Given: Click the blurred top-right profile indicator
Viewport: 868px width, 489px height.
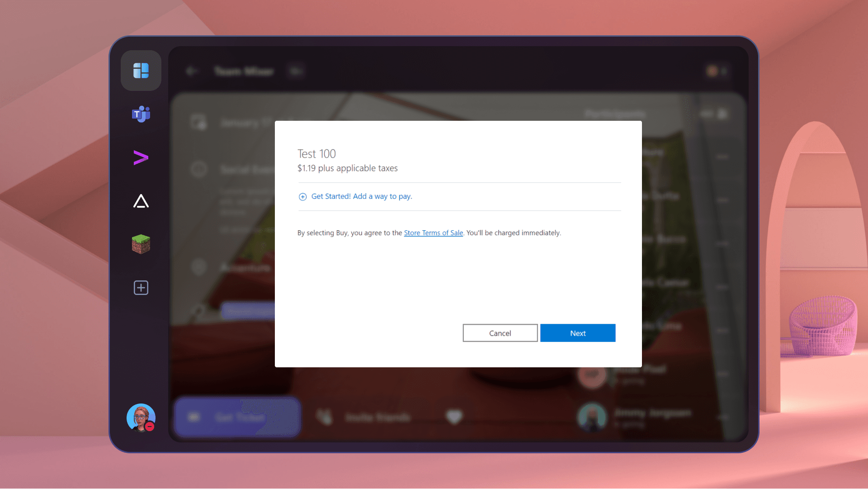Looking at the screenshot, I should click(712, 71).
